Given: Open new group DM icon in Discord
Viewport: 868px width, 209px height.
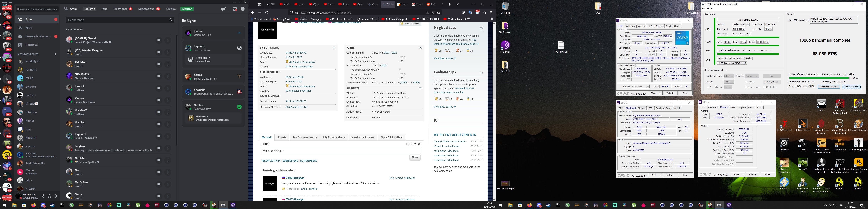Looking at the screenshot, I should pos(223,9).
